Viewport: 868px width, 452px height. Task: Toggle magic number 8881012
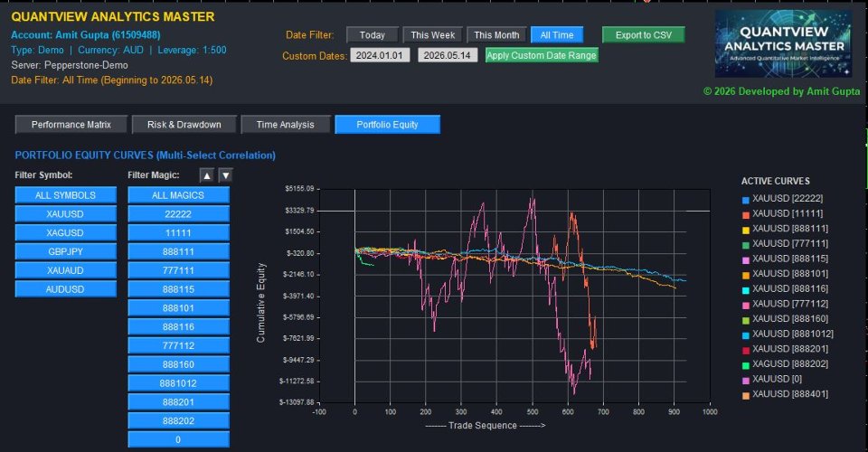pyautogui.click(x=178, y=383)
